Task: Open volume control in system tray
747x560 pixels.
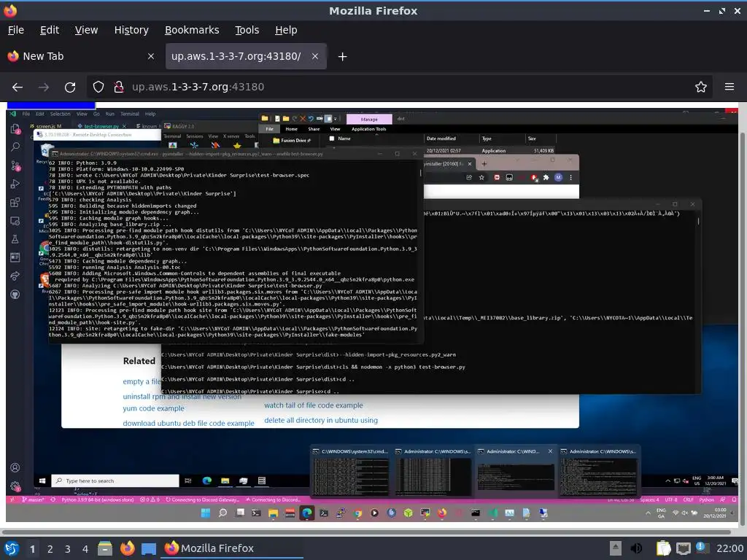Action: pyautogui.click(x=636, y=548)
